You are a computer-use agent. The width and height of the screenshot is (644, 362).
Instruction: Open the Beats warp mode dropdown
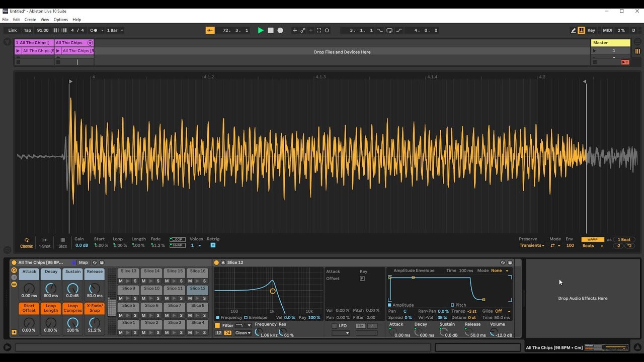[593, 246]
